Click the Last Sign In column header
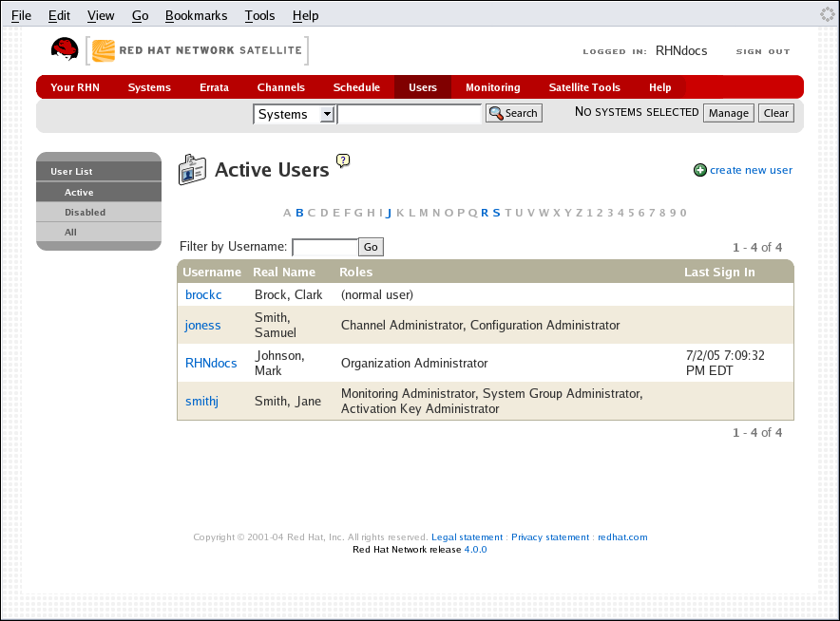 pyautogui.click(x=719, y=272)
